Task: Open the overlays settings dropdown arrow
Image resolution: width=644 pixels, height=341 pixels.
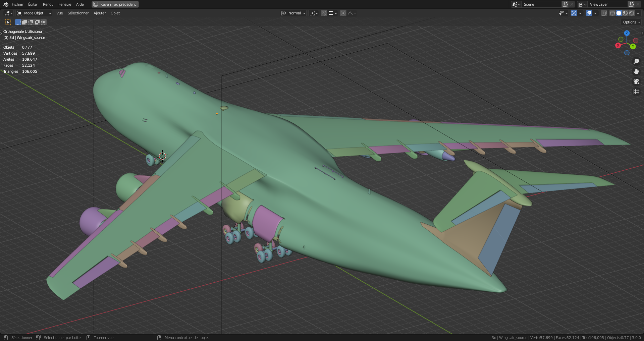Action: click(x=595, y=13)
